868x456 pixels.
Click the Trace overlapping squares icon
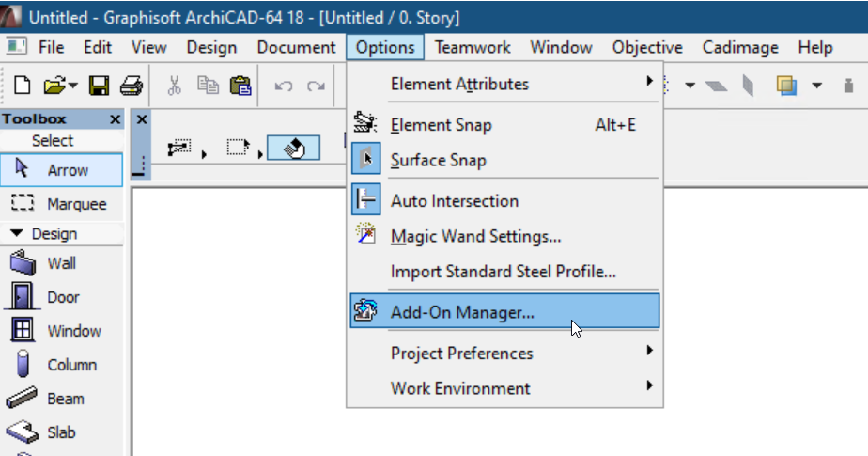point(786,86)
